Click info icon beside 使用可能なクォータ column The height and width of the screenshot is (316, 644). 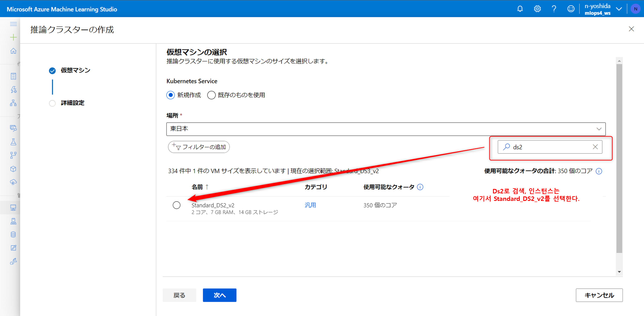pos(420,187)
